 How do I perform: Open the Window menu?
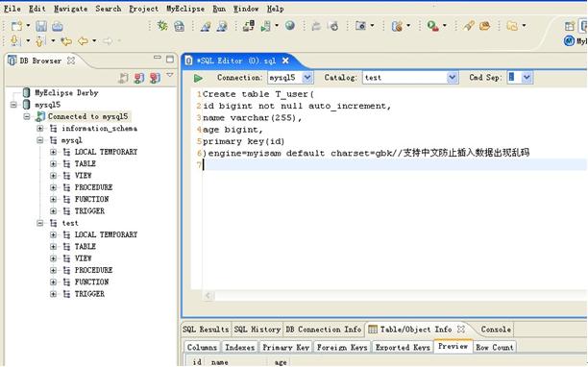246,9
